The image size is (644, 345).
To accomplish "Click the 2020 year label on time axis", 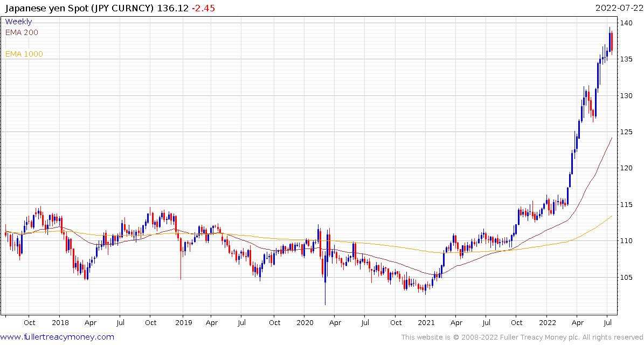I will 304,323.
